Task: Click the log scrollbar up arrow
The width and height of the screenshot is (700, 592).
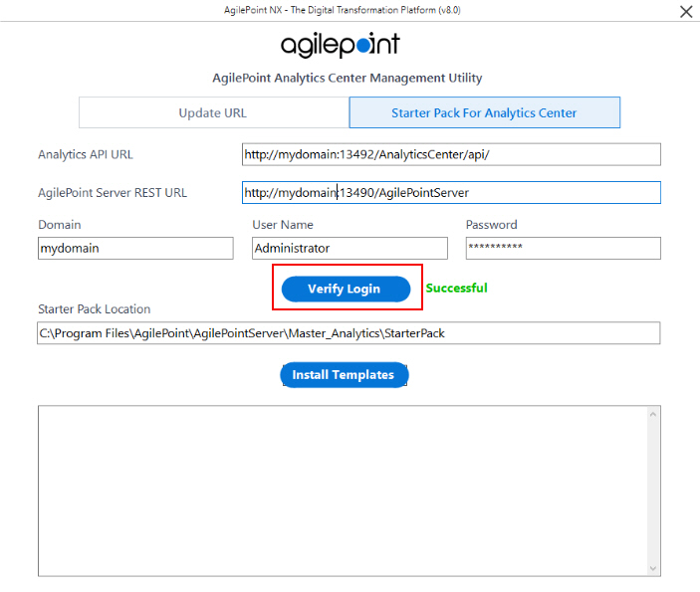Action: pyautogui.click(x=653, y=415)
